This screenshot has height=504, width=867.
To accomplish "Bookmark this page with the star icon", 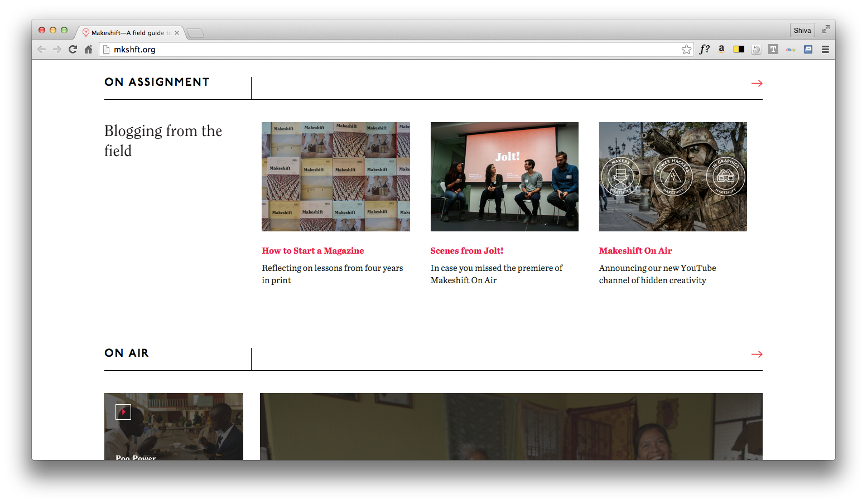I will (686, 50).
